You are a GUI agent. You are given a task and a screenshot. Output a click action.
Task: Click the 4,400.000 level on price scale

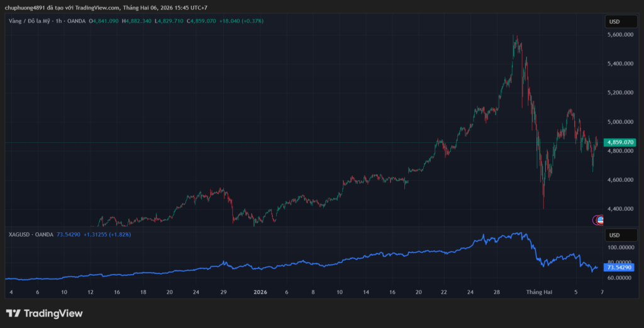(621, 209)
